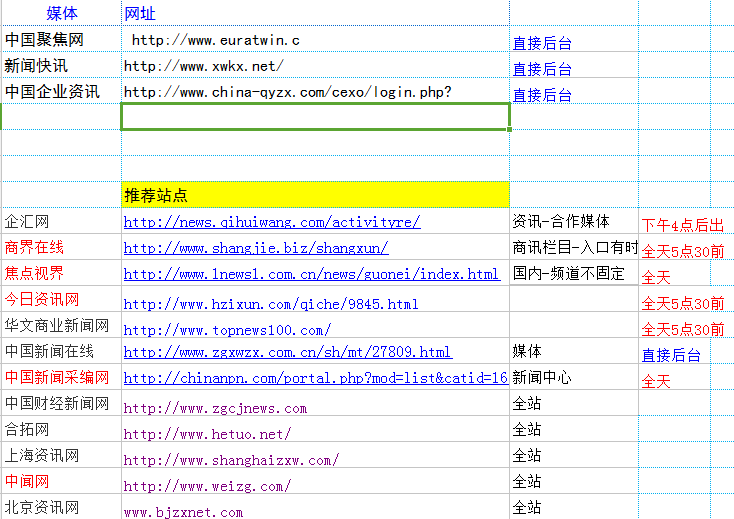Select the 国内-频道不固定 cell
734x519 pixels.
(x=574, y=273)
